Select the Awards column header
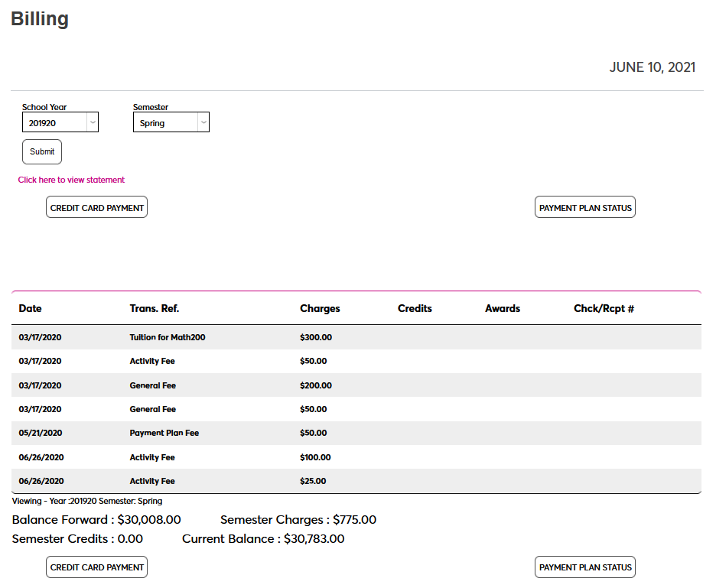 point(503,308)
